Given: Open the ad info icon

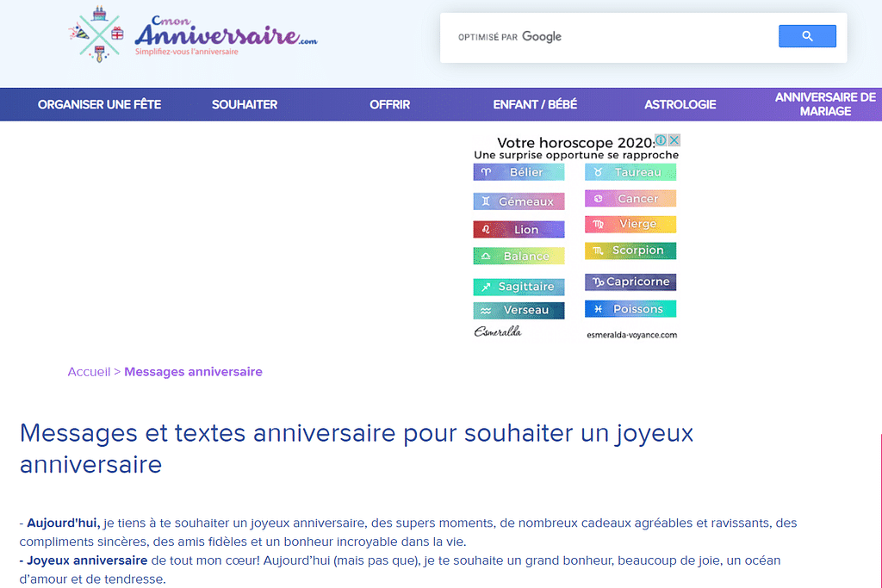Looking at the screenshot, I should [661, 140].
